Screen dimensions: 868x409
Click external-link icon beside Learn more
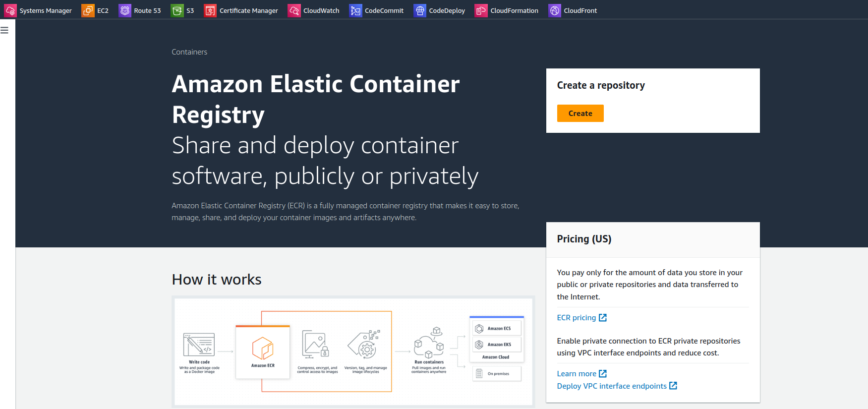(x=603, y=374)
